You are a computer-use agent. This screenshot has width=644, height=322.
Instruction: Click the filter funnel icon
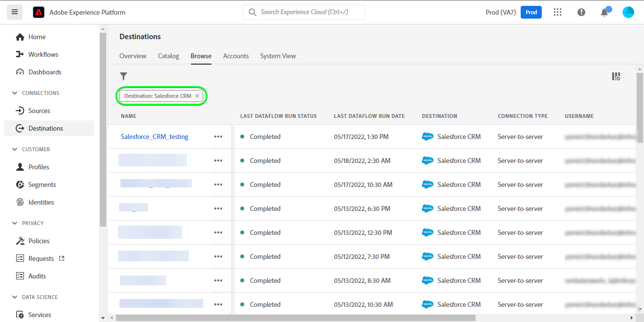coord(124,76)
